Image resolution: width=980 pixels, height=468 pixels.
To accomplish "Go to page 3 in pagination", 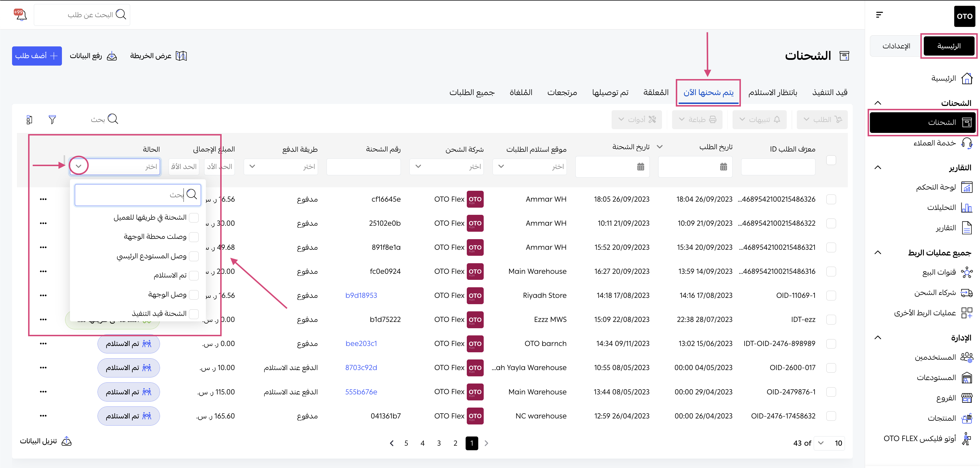I will [439, 443].
